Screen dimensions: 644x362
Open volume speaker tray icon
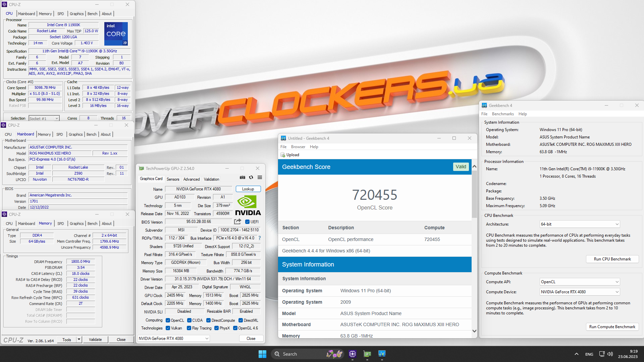click(x=610, y=354)
